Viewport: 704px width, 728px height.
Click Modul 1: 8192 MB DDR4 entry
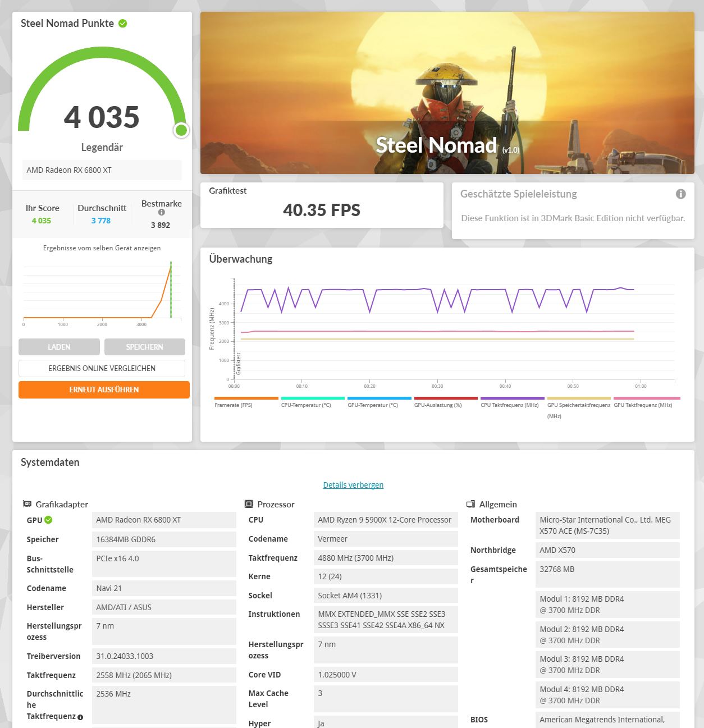click(x=607, y=605)
